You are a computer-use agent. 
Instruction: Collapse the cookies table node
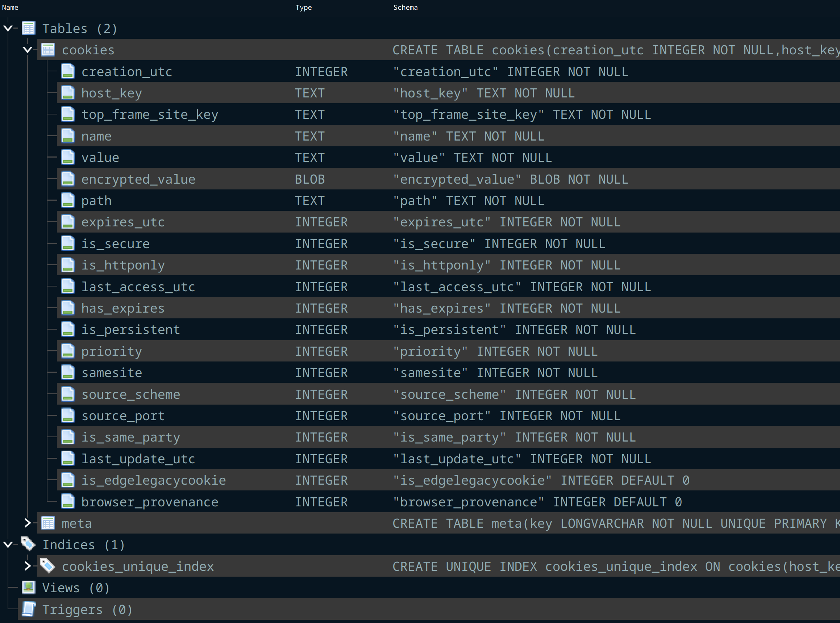(x=28, y=50)
